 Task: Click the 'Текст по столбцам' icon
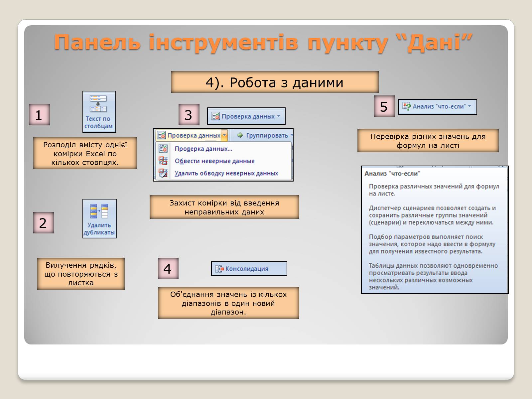pyautogui.click(x=98, y=104)
